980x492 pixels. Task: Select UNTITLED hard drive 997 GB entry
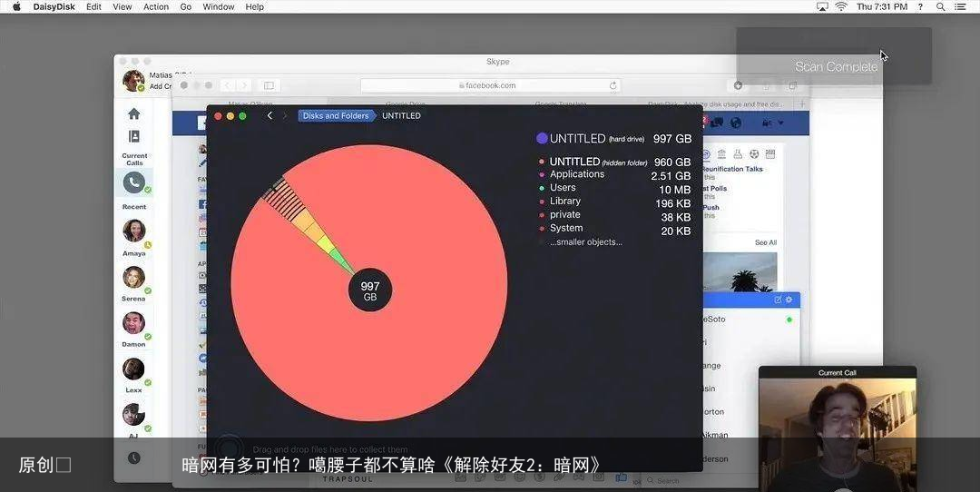click(613, 139)
